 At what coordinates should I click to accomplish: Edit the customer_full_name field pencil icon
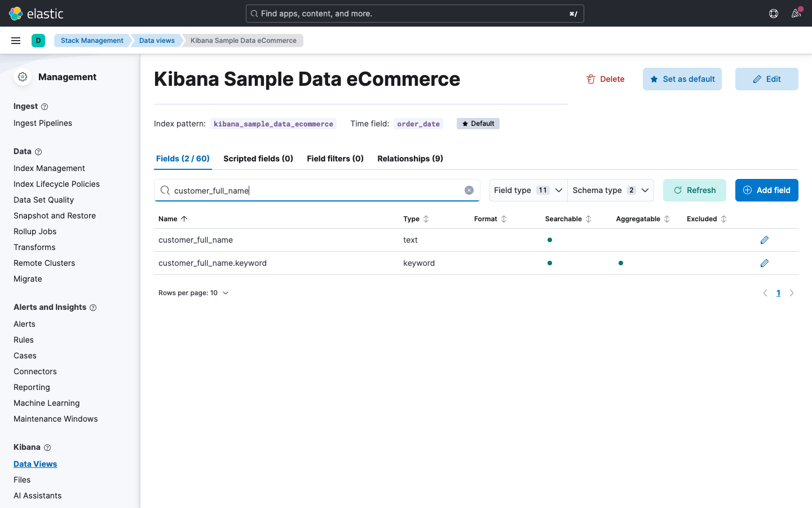(764, 240)
